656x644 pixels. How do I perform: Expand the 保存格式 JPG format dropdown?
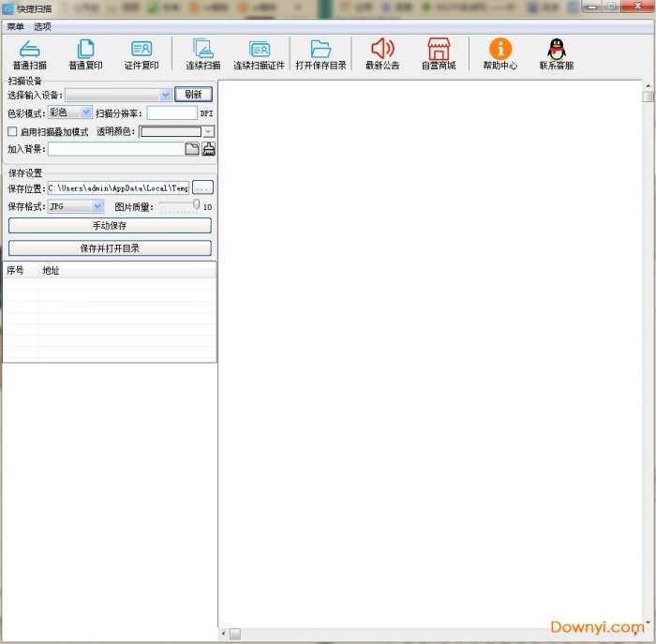point(97,206)
